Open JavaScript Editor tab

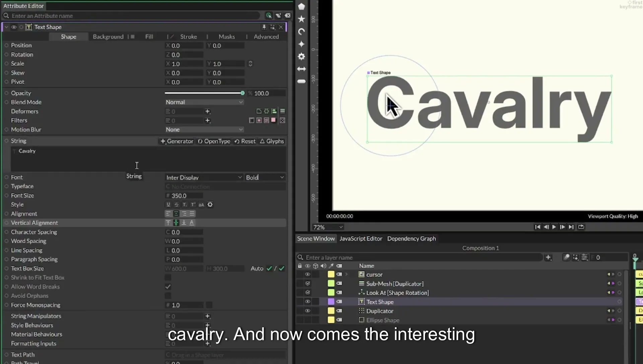tap(361, 239)
